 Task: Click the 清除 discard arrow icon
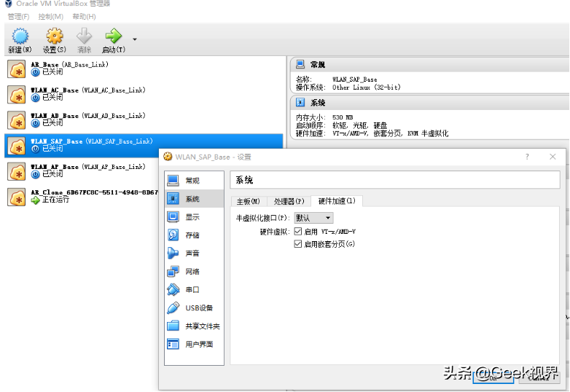click(84, 36)
